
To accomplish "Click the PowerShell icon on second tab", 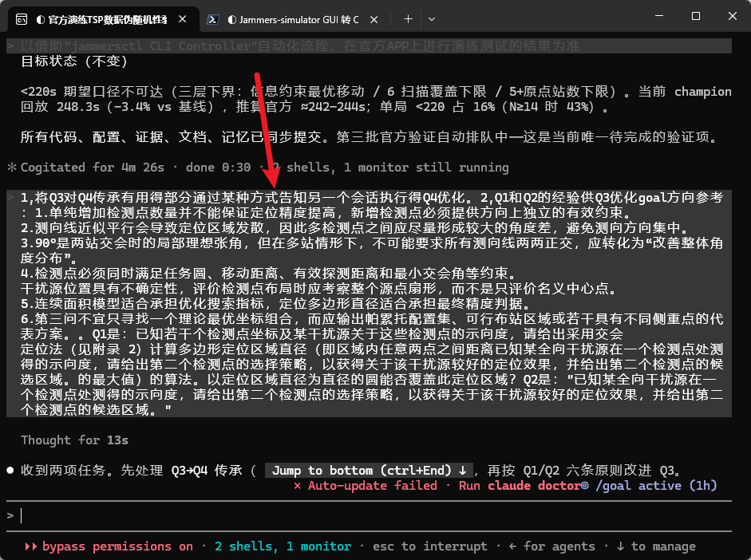I will tap(213, 19).
